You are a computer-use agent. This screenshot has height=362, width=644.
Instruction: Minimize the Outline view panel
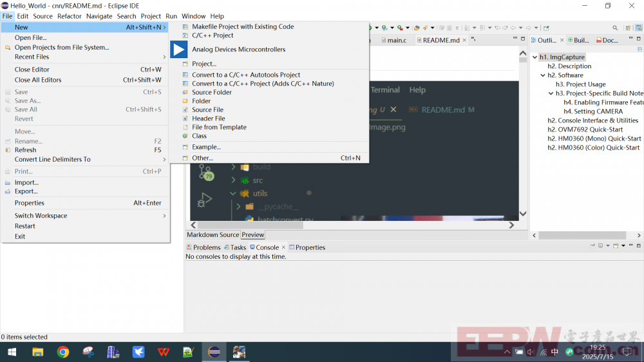(x=631, y=39)
